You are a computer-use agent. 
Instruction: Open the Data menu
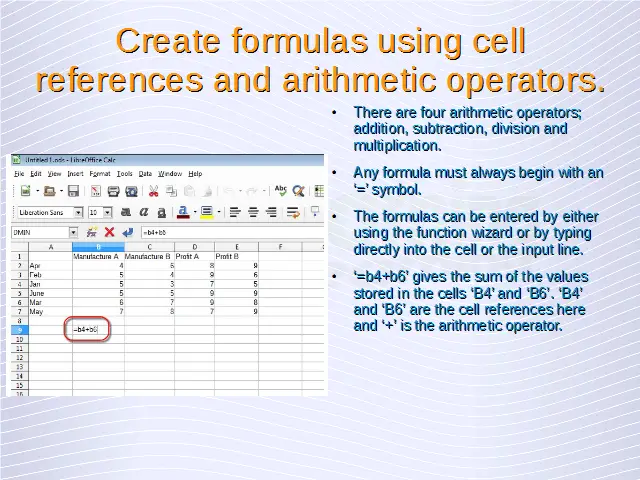145,173
